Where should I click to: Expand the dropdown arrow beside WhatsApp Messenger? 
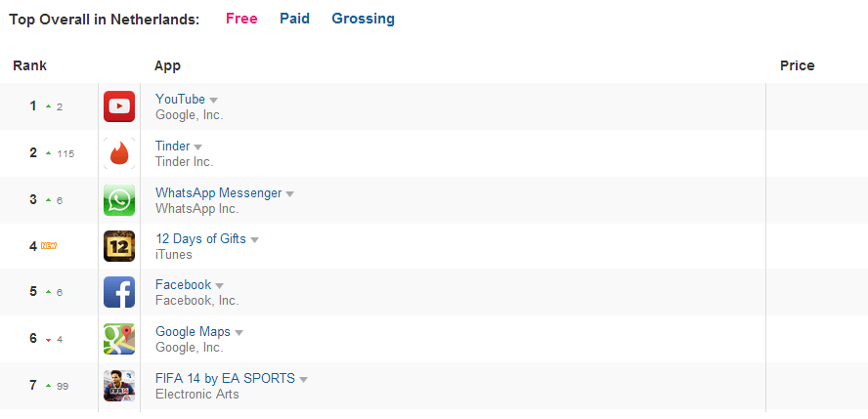[289, 194]
